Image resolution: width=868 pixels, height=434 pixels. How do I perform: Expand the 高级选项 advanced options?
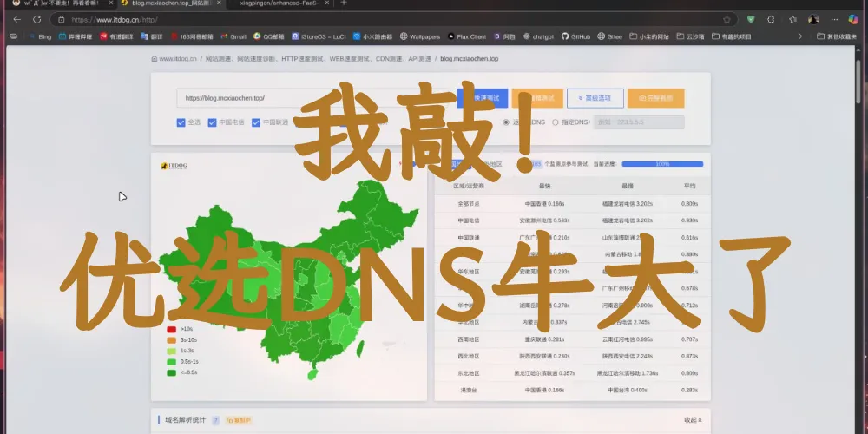[x=595, y=99]
